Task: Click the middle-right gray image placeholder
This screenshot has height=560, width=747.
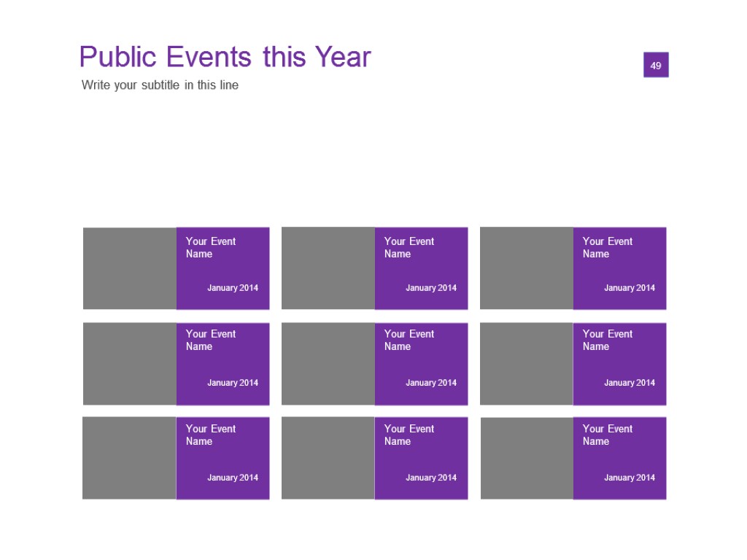Action: point(527,364)
